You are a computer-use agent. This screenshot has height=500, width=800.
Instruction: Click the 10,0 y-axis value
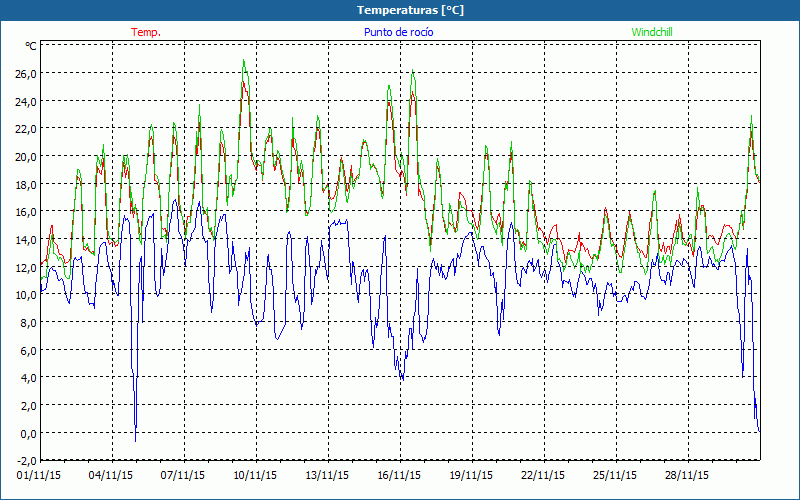coord(26,295)
